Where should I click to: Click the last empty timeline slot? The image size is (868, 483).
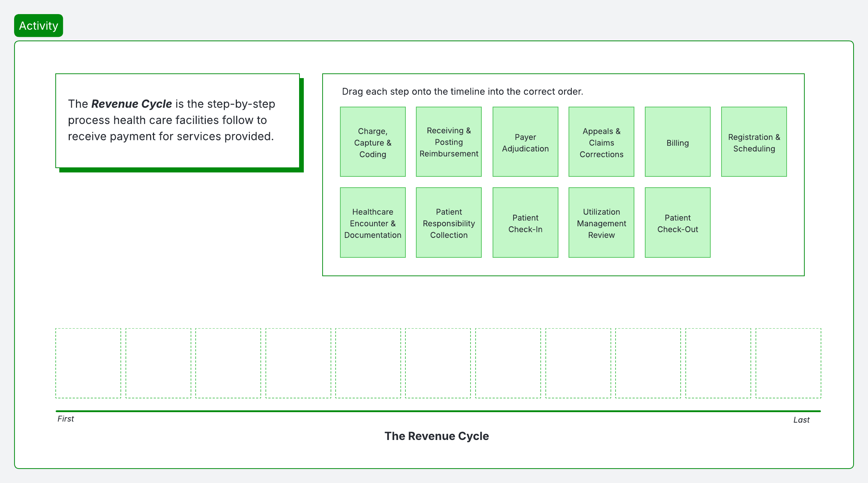pyautogui.click(x=788, y=363)
